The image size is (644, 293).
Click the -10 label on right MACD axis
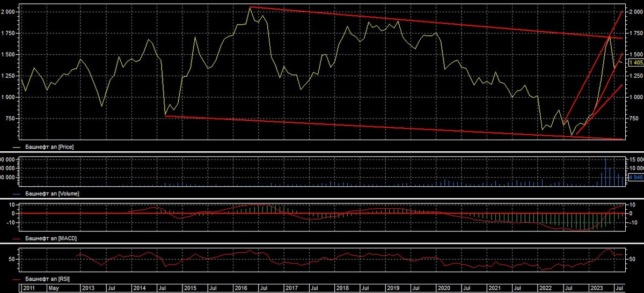633,222
